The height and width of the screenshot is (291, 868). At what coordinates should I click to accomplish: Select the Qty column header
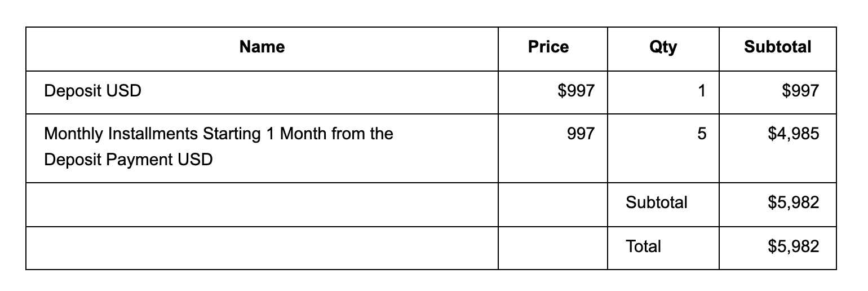click(663, 47)
